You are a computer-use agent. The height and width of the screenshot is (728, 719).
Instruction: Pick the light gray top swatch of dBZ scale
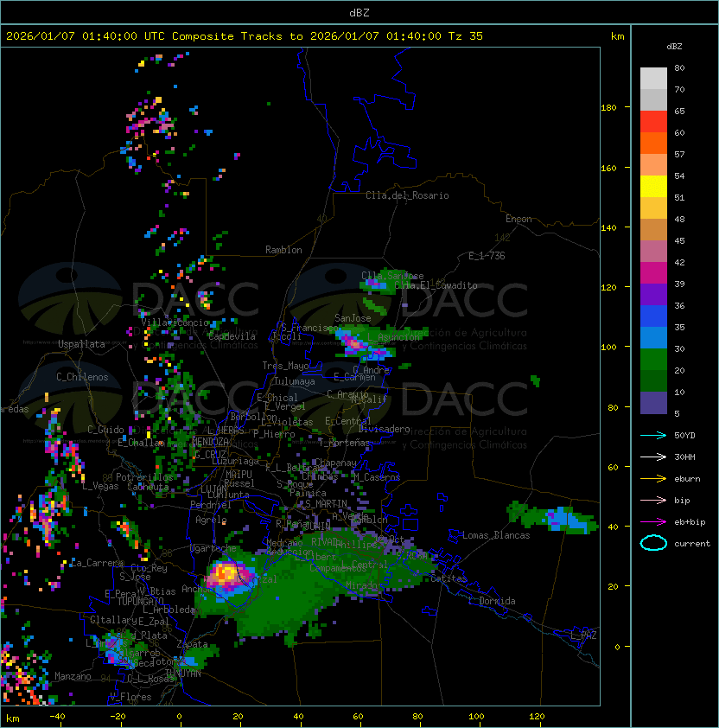653,79
